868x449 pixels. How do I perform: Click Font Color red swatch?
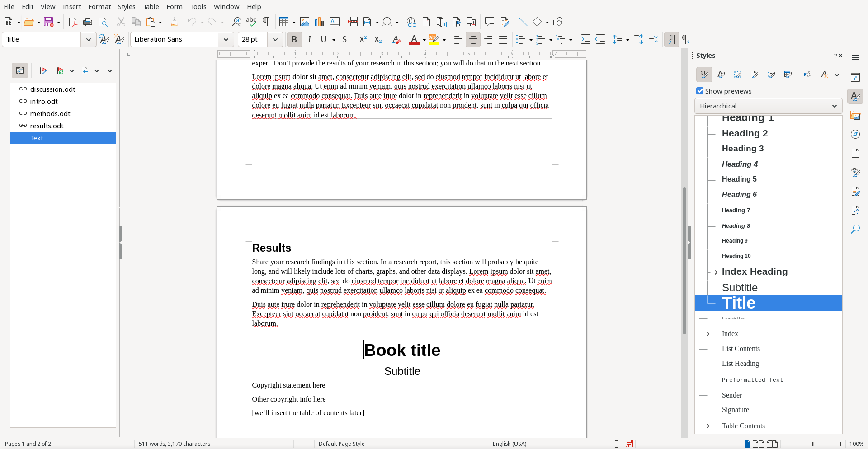click(414, 39)
